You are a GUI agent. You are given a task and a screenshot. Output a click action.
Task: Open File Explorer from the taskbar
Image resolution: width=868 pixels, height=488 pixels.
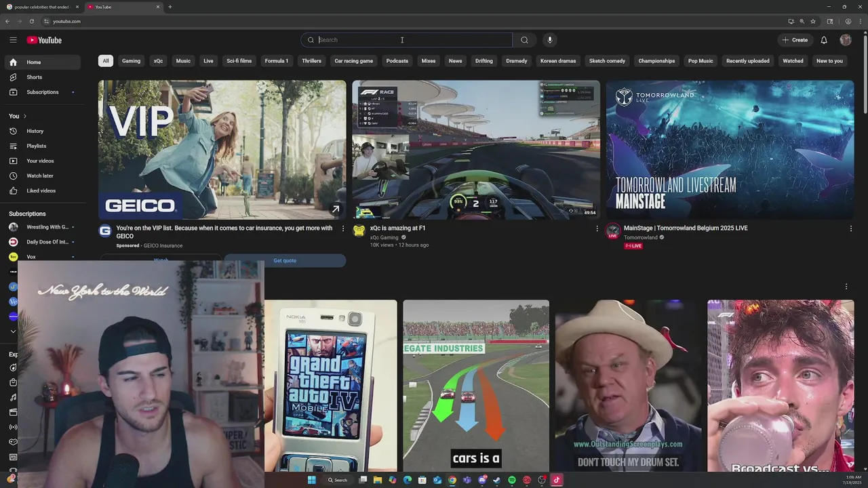378,480
